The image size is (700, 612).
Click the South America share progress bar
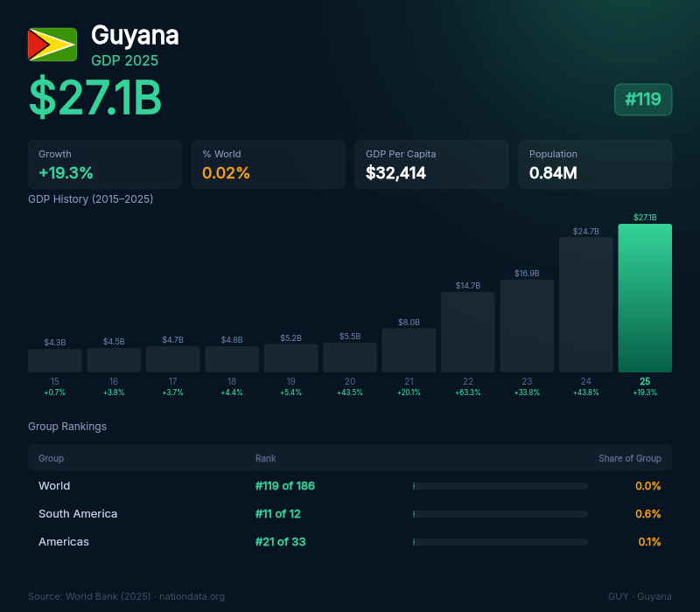tap(500, 514)
